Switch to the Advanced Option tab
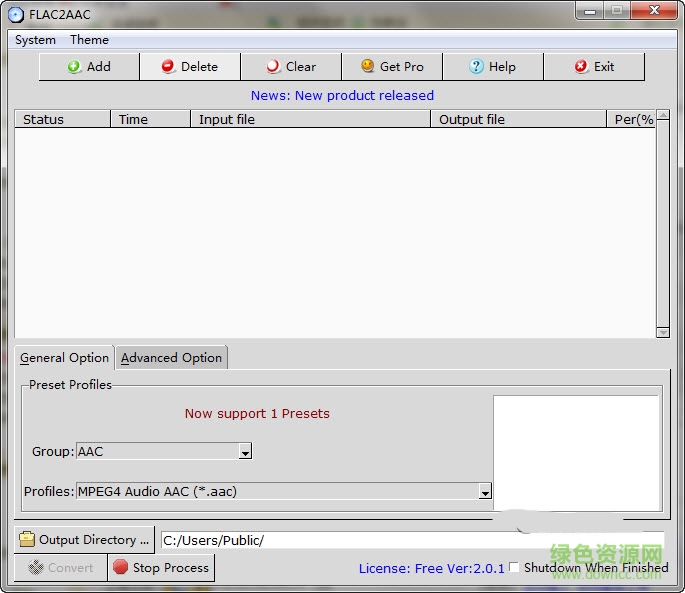Viewport: 685px width, 593px height. 171,358
